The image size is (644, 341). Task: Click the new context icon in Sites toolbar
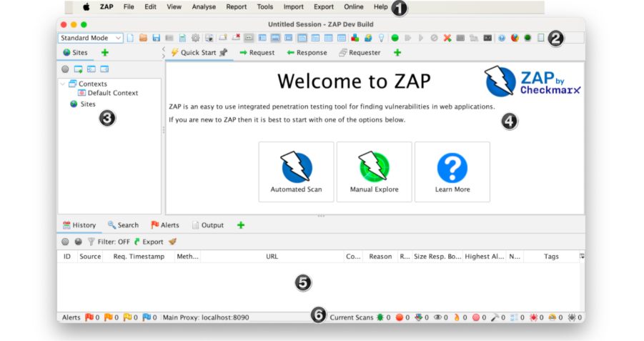tap(78, 69)
